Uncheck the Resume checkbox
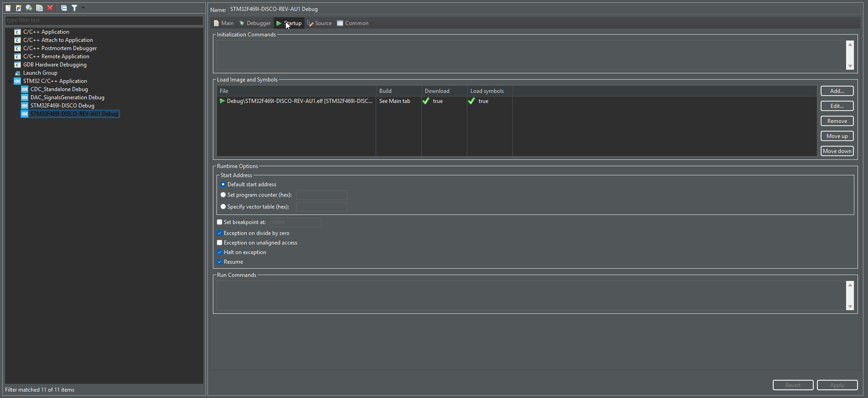The image size is (868, 398). pyautogui.click(x=220, y=262)
